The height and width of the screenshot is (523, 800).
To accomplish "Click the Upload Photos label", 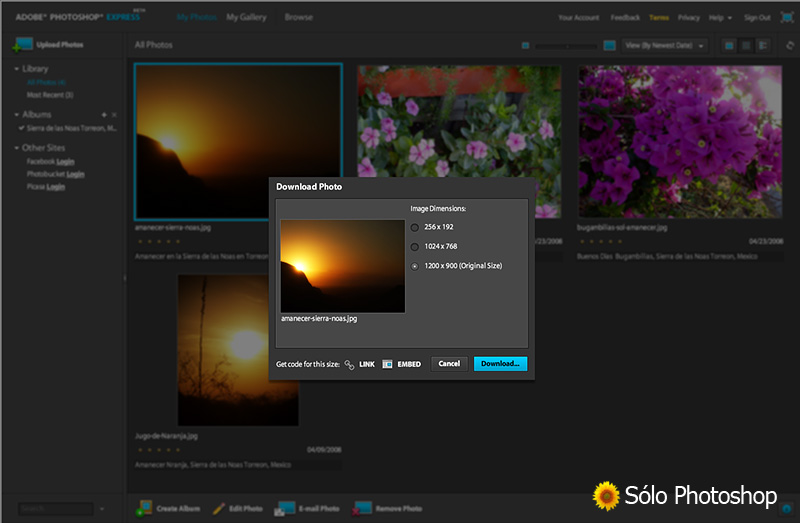I will coord(60,45).
